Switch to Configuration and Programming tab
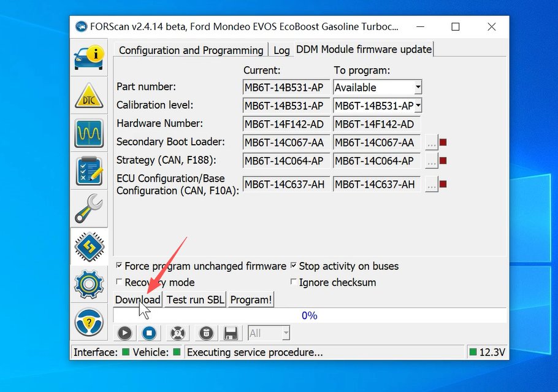The height and width of the screenshot is (392, 558). tap(191, 50)
